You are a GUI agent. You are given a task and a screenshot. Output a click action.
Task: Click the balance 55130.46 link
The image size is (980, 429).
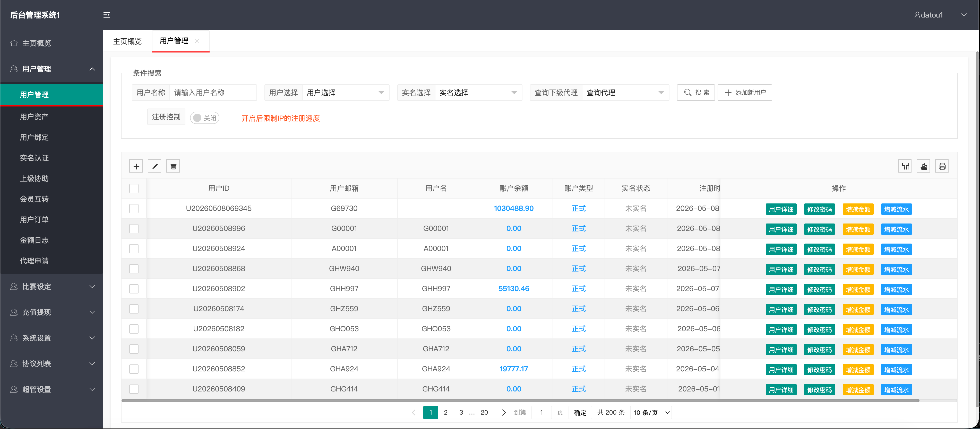click(x=514, y=288)
